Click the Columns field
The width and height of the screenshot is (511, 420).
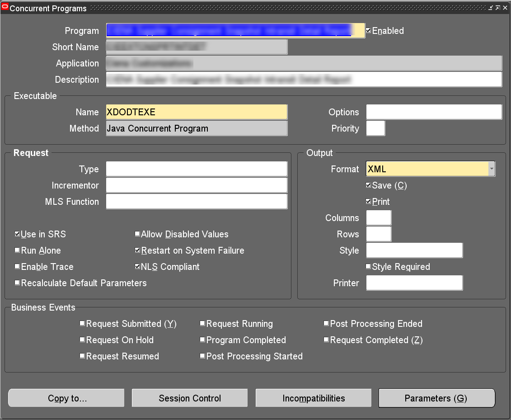pyautogui.click(x=379, y=218)
